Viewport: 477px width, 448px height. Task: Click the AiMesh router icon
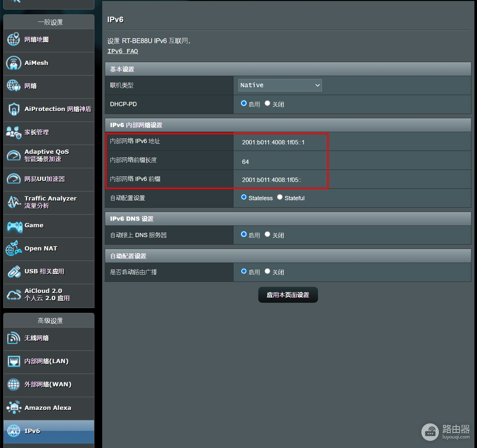coord(14,63)
